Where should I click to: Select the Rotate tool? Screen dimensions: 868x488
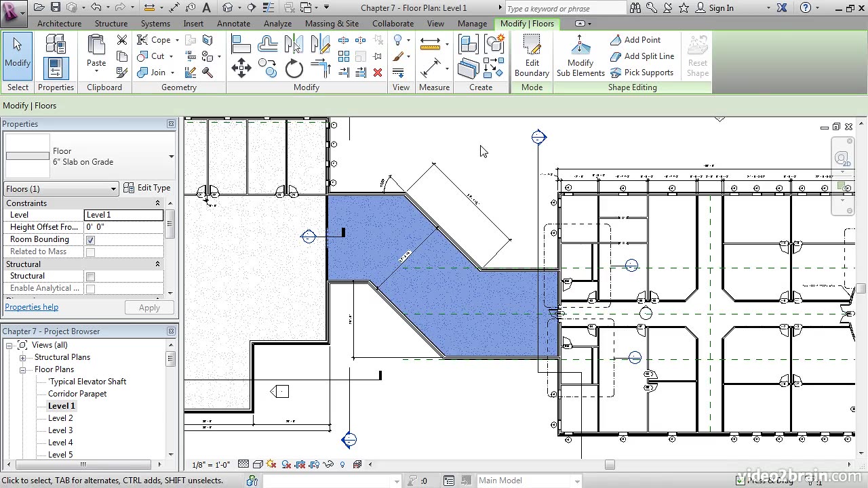[x=294, y=68]
